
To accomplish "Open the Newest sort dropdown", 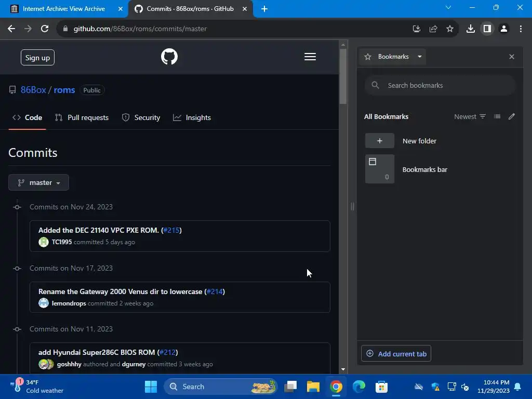I will point(470,116).
